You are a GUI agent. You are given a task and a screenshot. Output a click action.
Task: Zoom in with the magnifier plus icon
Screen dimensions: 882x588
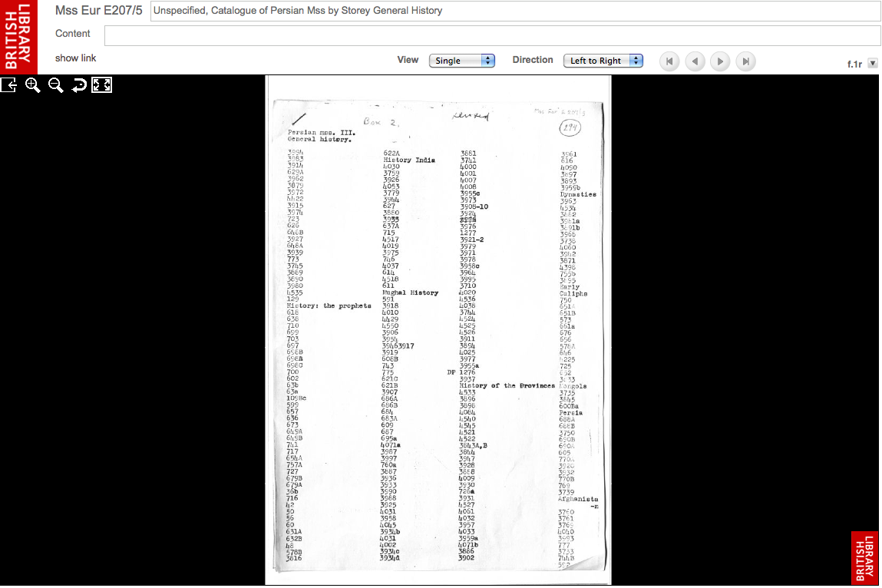33,85
